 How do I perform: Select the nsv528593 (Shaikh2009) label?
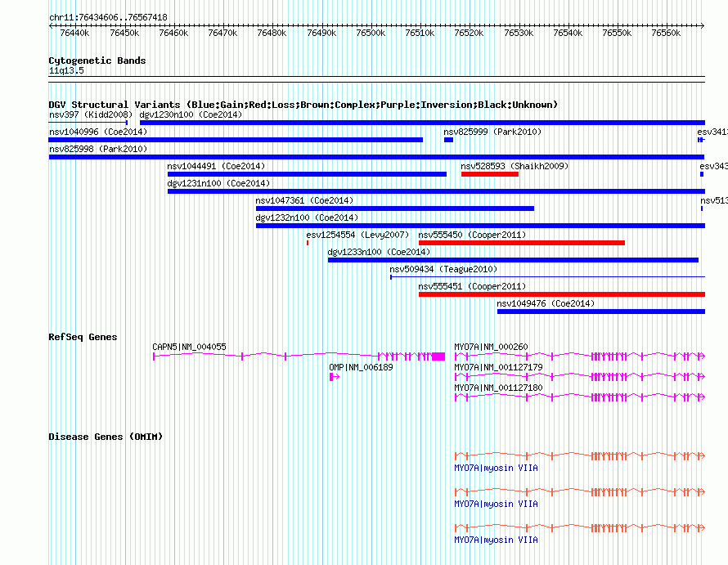(515, 166)
